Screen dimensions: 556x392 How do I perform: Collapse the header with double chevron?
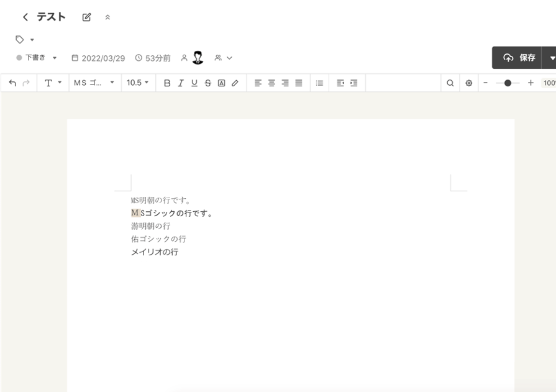[107, 17]
